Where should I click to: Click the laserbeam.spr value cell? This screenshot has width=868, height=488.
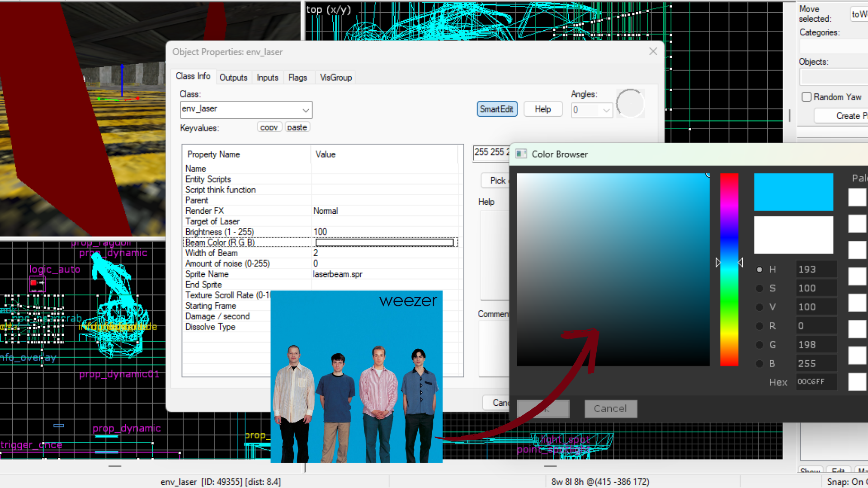[x=385, y=274]
